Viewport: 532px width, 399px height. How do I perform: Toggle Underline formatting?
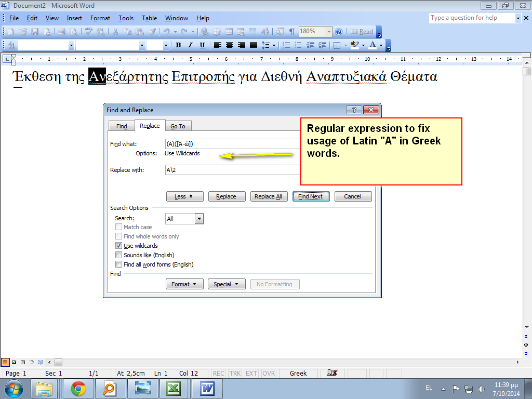[202, 45]
